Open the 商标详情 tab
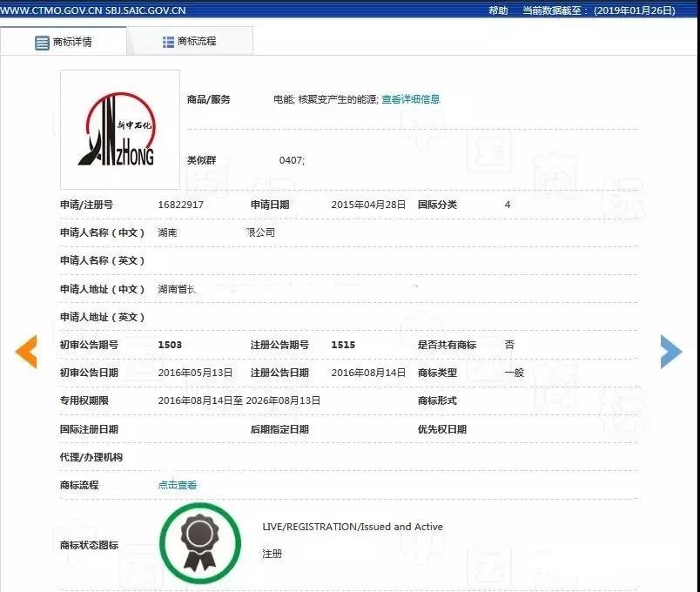 click(x=64, y=42)
